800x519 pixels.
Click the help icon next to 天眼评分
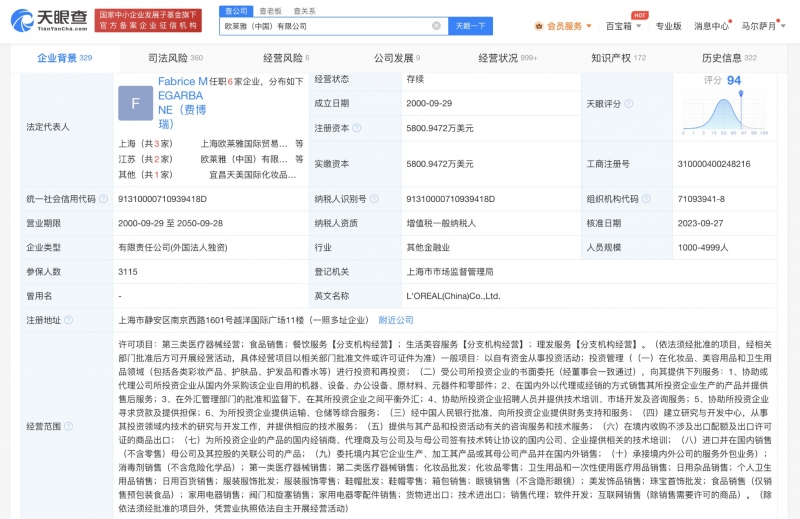tap(629, 104)
